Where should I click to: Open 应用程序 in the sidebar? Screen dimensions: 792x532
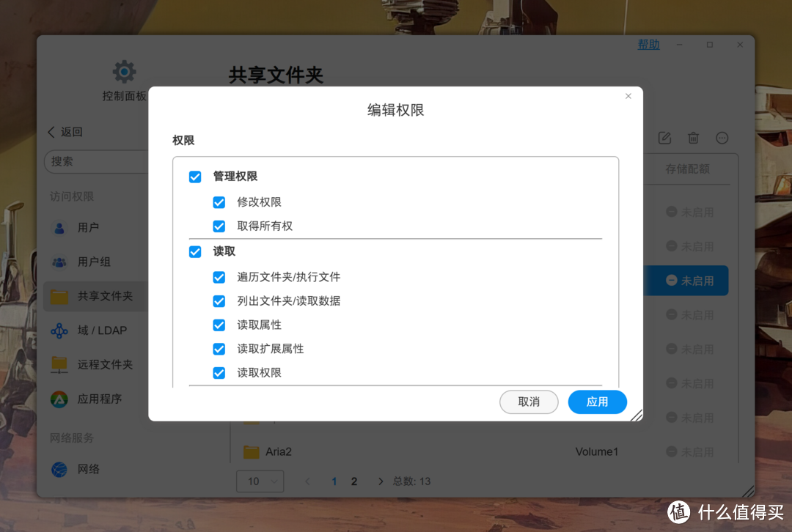[96, 399]
